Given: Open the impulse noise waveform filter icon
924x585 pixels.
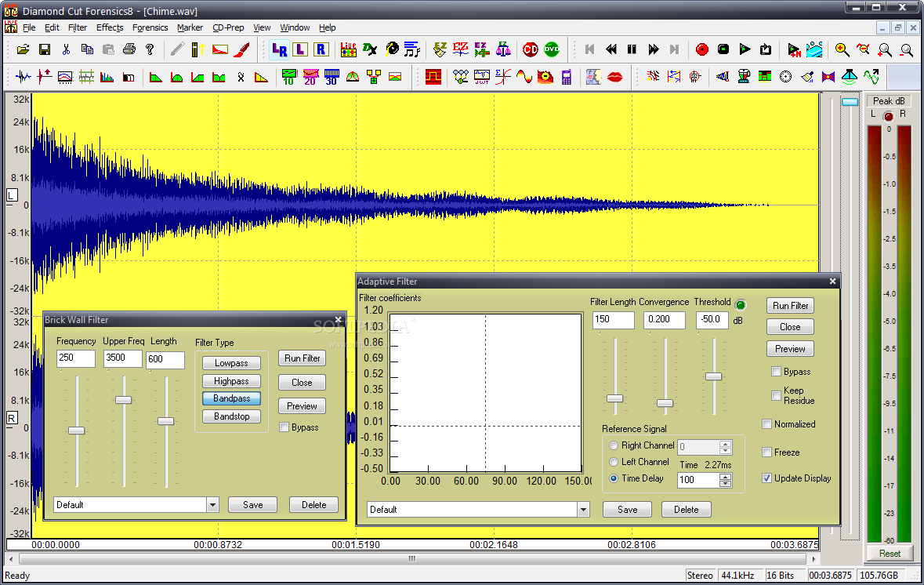Looking at the screenshot, I should (x=23, y=77).
